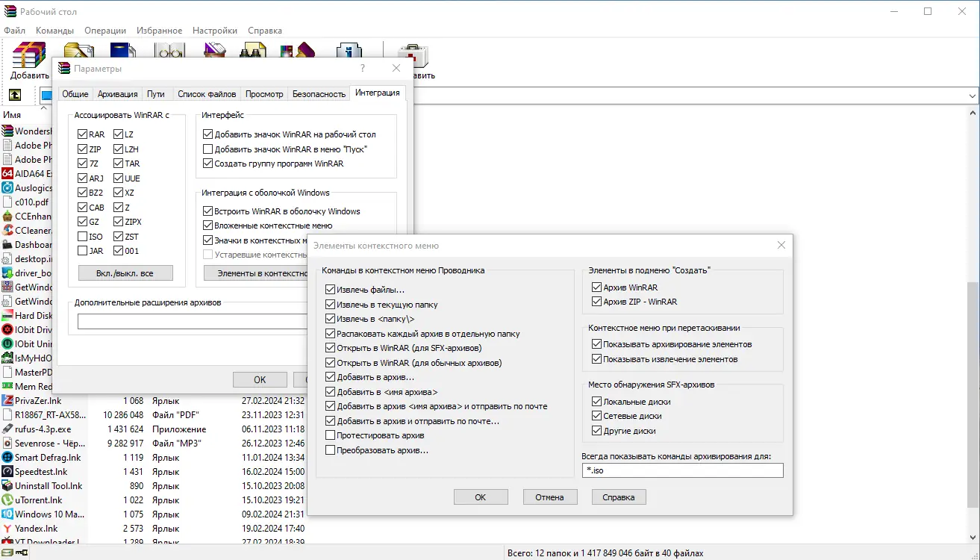This screenshot has width=980, height=560.
Task: Switch to the Общие tab
Action: 75,94
